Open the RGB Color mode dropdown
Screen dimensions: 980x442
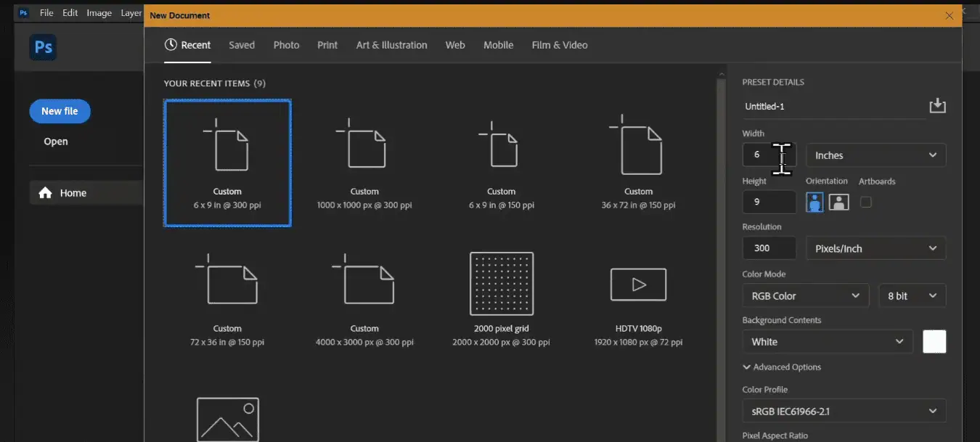tap(804, 296)
